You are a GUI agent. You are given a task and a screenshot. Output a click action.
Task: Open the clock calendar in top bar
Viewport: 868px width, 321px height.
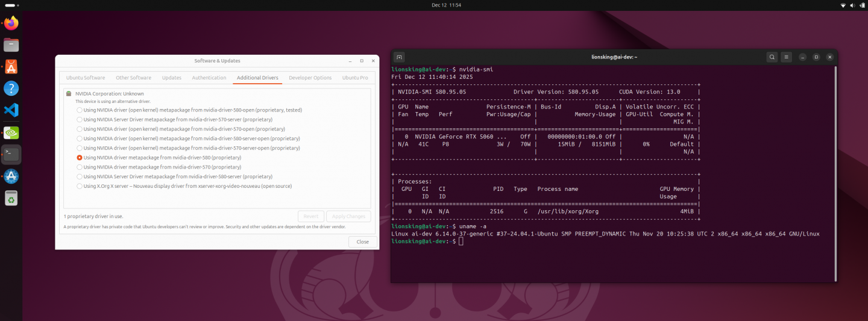pos(446,5)
